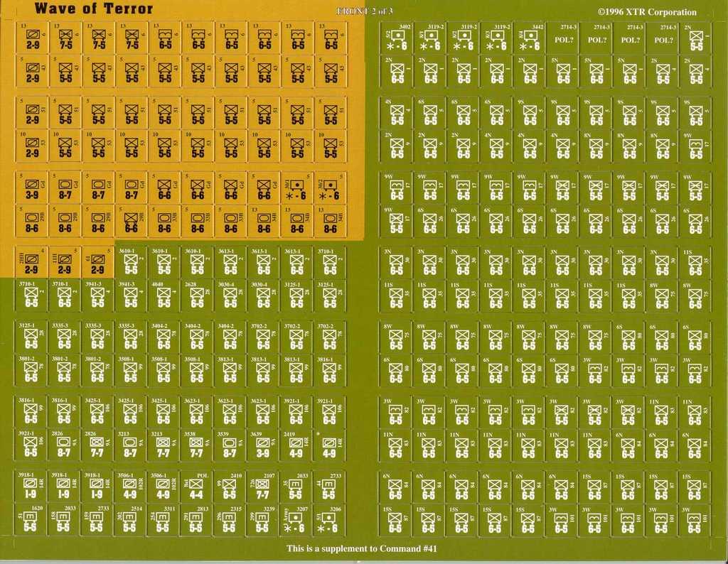The image size is (728, 564).
Task: Click the *-6 counter numbered 3402
Action: click(x=396, y=38)
